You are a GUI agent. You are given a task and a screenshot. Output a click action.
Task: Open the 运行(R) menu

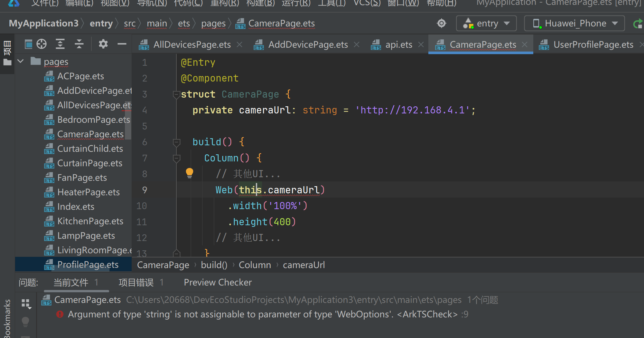point(296,3)
